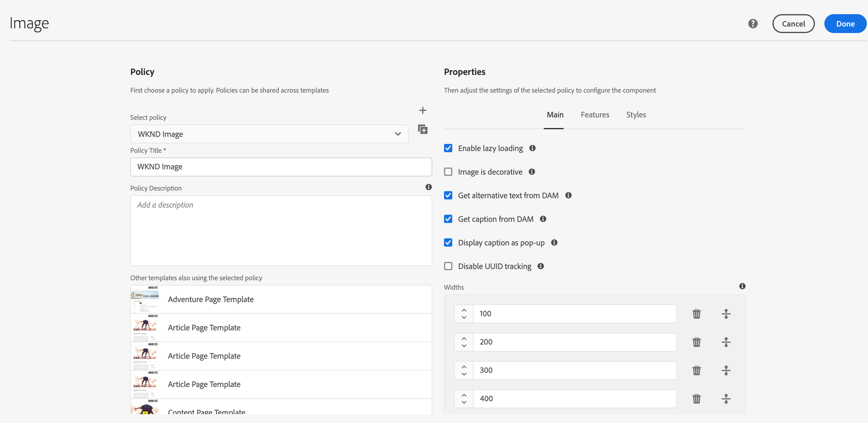This screenshot has height=423, width=868.
Task: Enable Disable UUID tracking checkbox
Action: pyautogui.click(x=448, y=266)
